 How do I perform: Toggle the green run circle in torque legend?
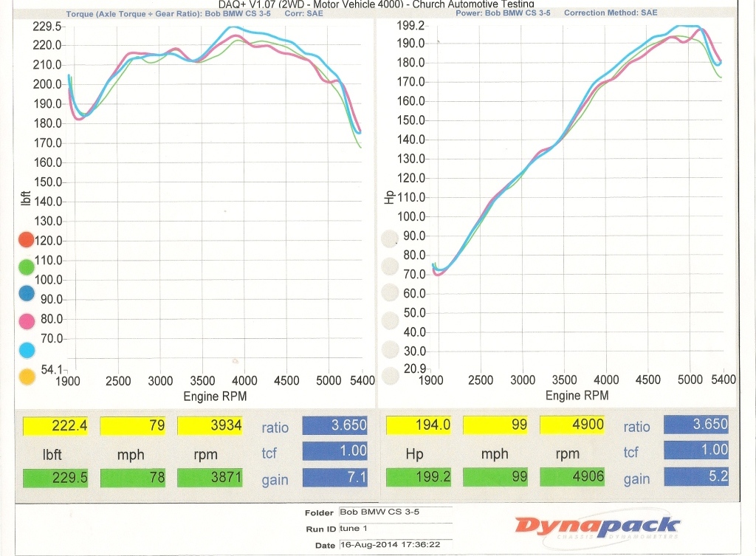(x=26, y=267)
